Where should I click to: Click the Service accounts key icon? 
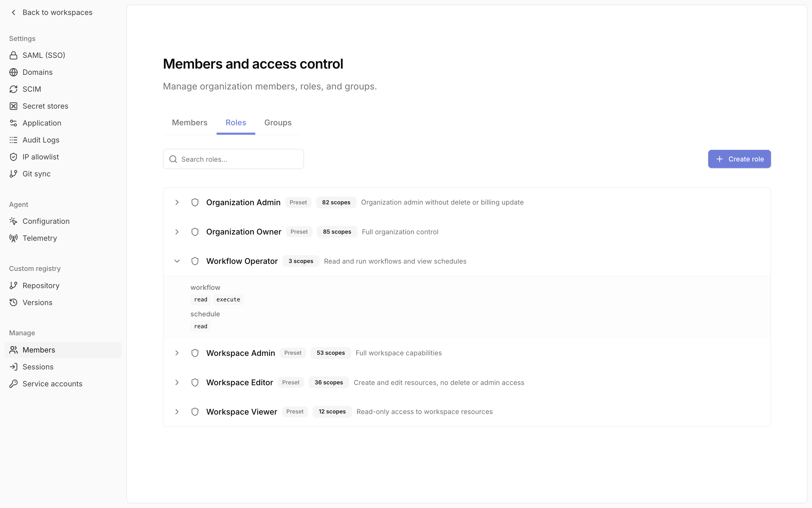(x=14, y=384)
